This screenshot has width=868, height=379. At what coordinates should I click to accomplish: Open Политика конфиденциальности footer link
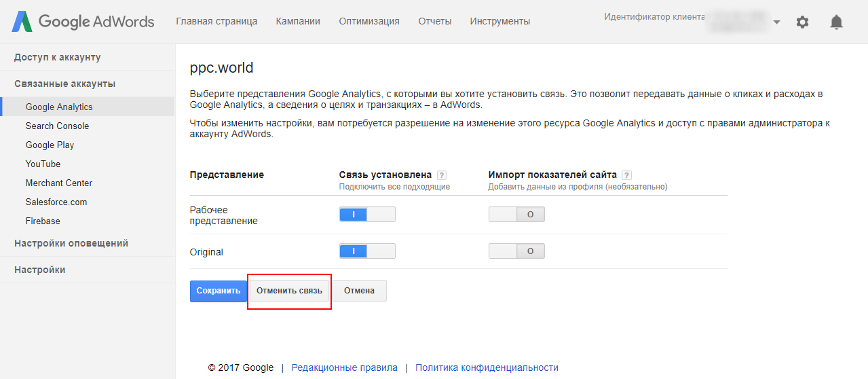[x=487, y=367]
